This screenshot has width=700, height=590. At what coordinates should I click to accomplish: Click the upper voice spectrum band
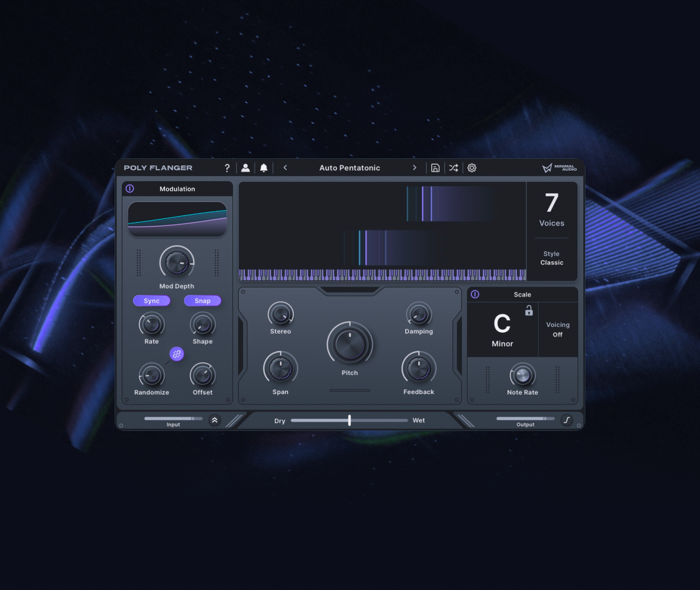coord(452,204)
